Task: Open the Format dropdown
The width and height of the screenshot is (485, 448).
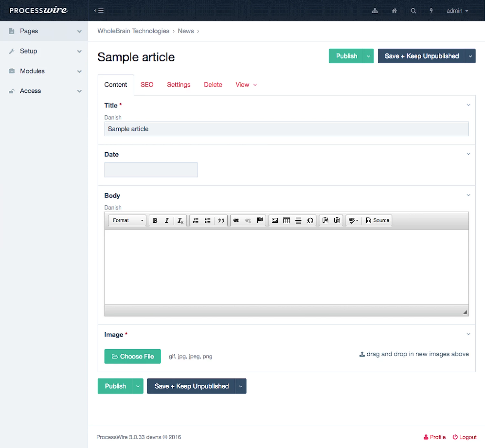Action: coord(127,220)
